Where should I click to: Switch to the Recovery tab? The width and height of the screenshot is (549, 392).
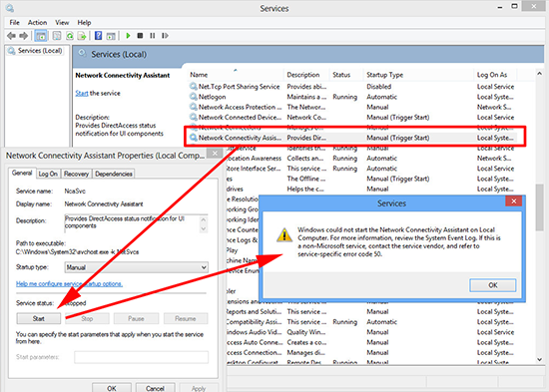(x=76, y=174)
